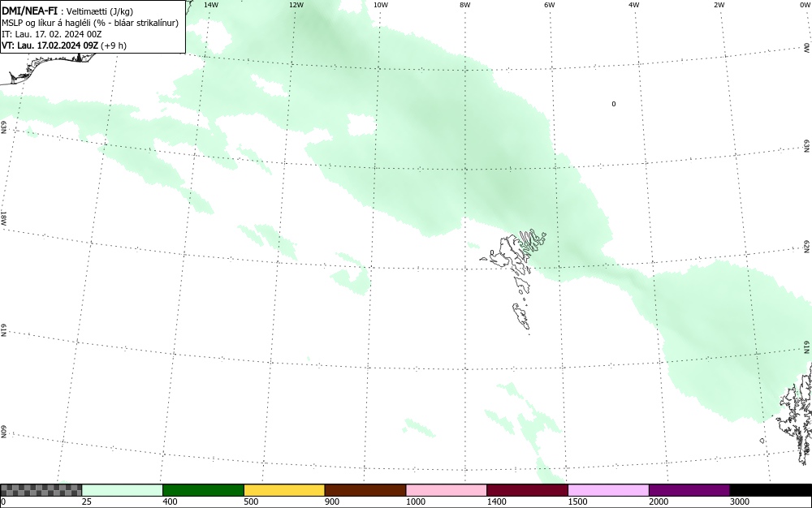
Task: Click the "8W" longitude label
Action: pos(465,5)
